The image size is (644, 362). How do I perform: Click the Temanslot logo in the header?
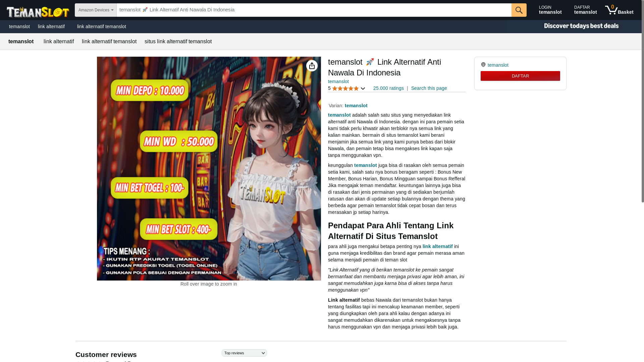(38, 12)
